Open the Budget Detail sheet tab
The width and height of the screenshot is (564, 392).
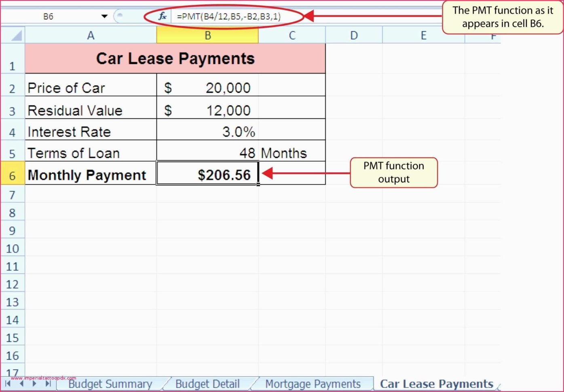tap(207, 384)
